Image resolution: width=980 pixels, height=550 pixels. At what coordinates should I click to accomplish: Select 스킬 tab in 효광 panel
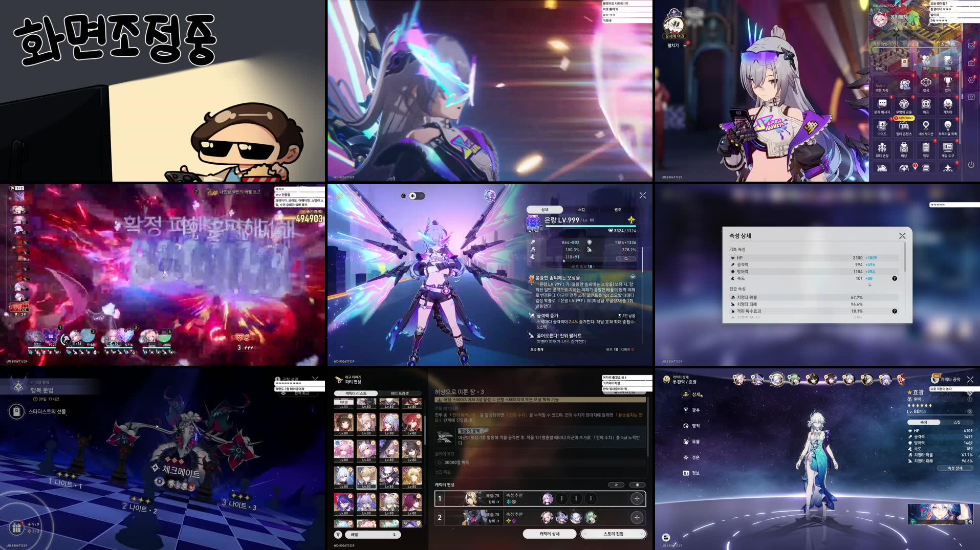tap(956, 423)
